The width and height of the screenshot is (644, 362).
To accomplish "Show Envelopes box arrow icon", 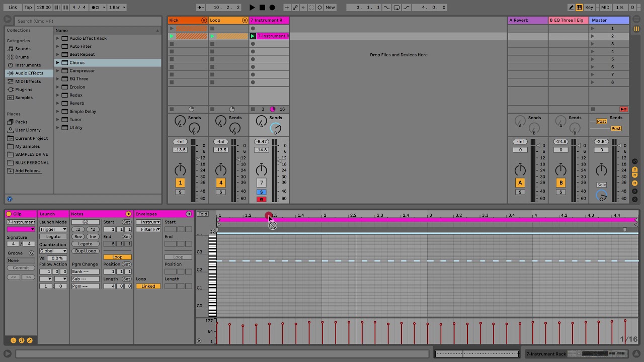I will click(189, 214).
